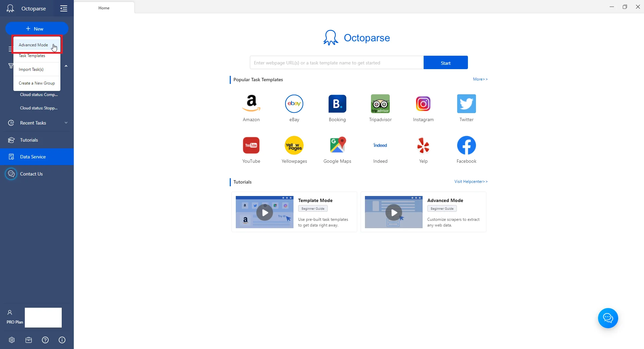This screenshot has width=644, height=349.
Task: Click the Octoparse logo in sidebar header
Action: [10, 8]
